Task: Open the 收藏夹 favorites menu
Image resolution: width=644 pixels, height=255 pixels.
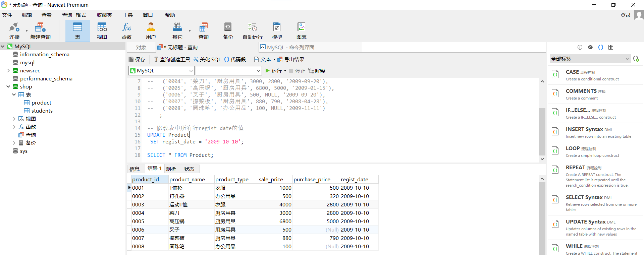Action: [105, 15]
